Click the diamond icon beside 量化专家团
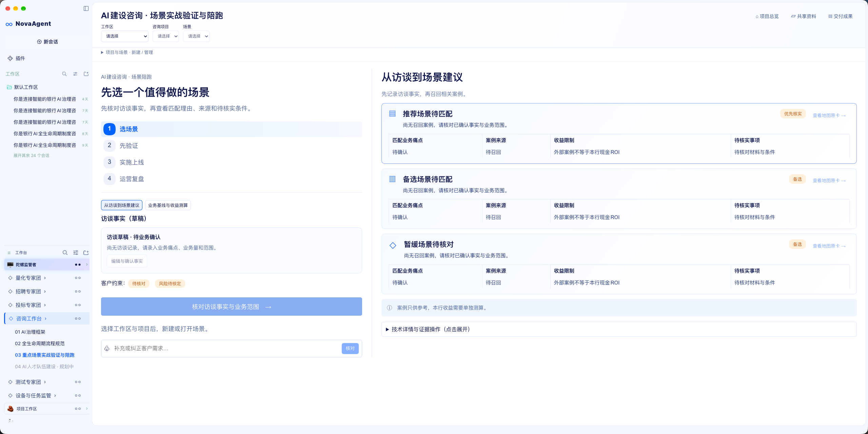The height and width of the screenshot is (434, 868). [10, 278]
